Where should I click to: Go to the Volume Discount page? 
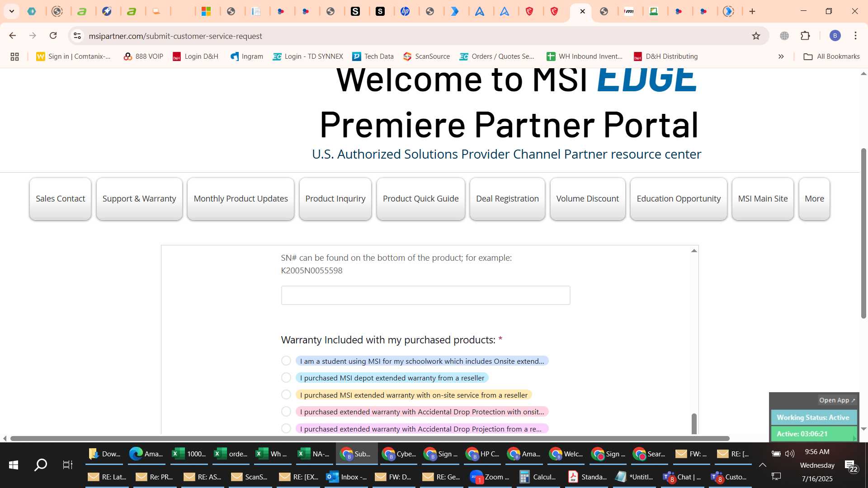[588, 199]
